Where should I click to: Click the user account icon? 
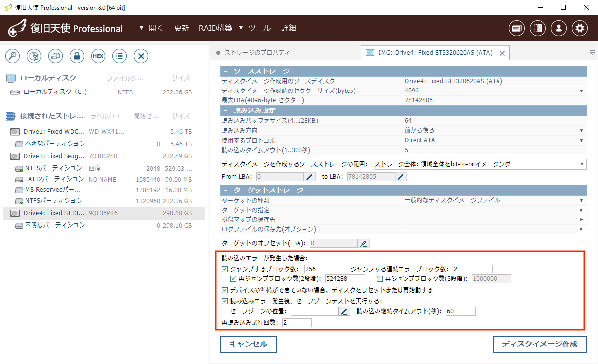559,28
